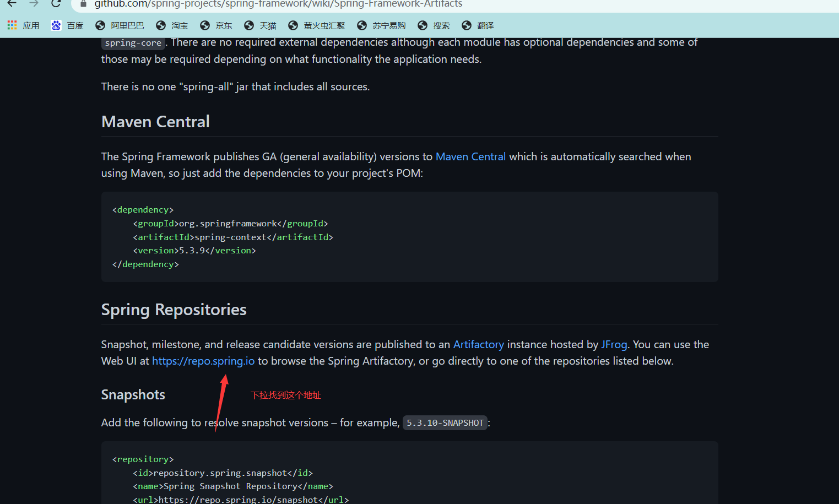Click the 'There is no one spring-all jar' sentence
This screenshot has height=504, width=839.
pos(235,86)
